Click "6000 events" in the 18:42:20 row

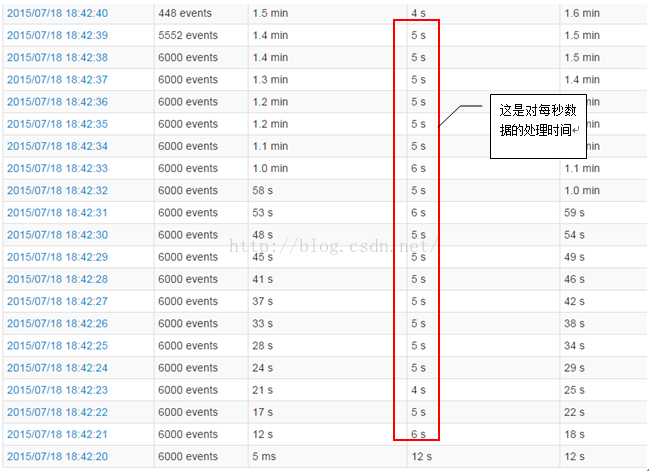pyautogui.click(x=188, y=457)
